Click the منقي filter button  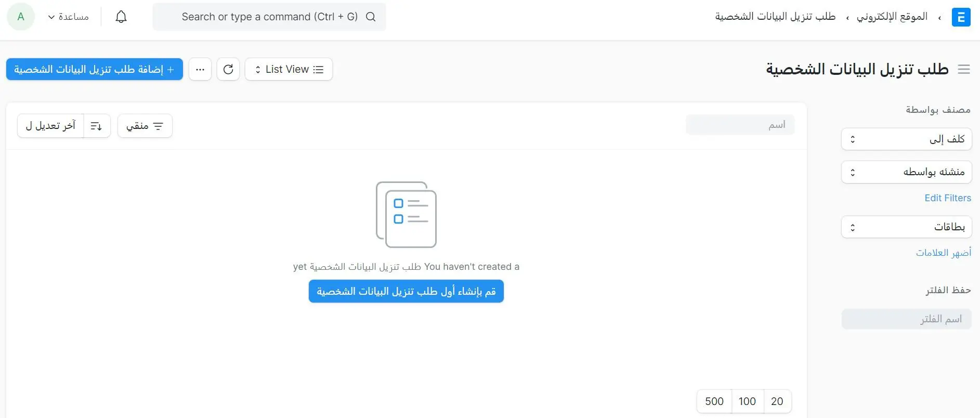[x=145, y=126]
